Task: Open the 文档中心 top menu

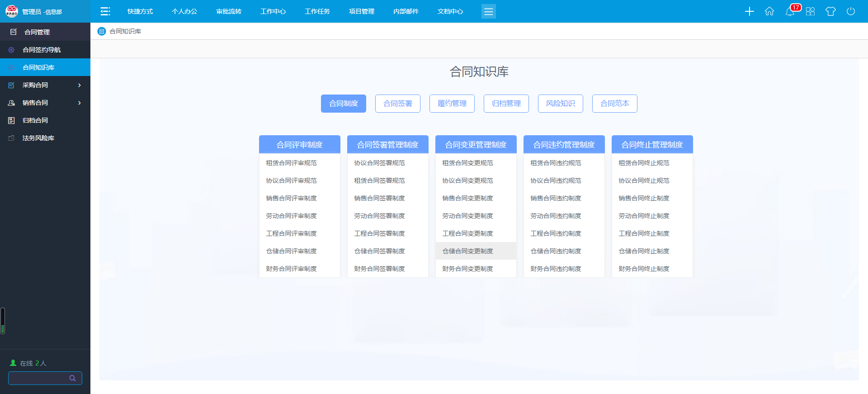Action: coord(450,11)
